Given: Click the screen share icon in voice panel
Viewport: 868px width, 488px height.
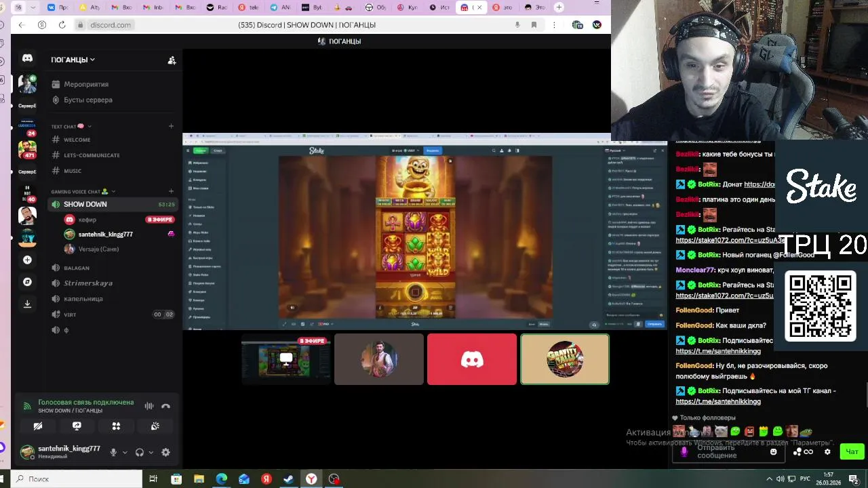Looking at the screenshot, I should point(77,426).
